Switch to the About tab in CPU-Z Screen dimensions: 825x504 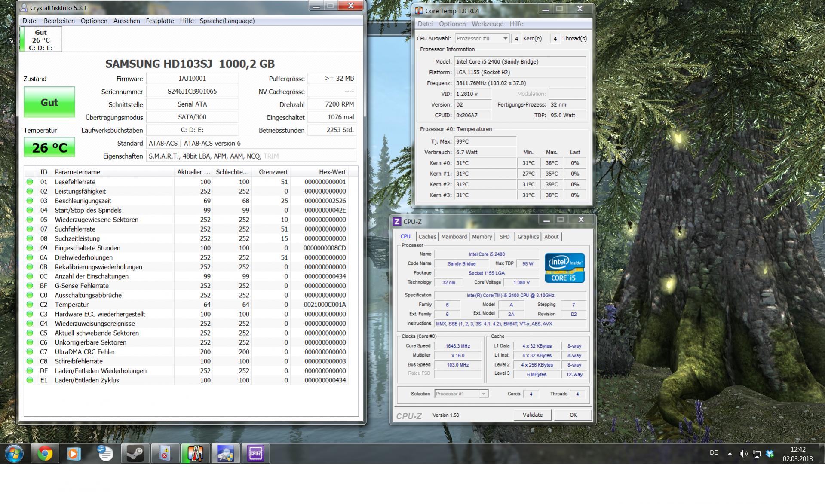[552, 237]
